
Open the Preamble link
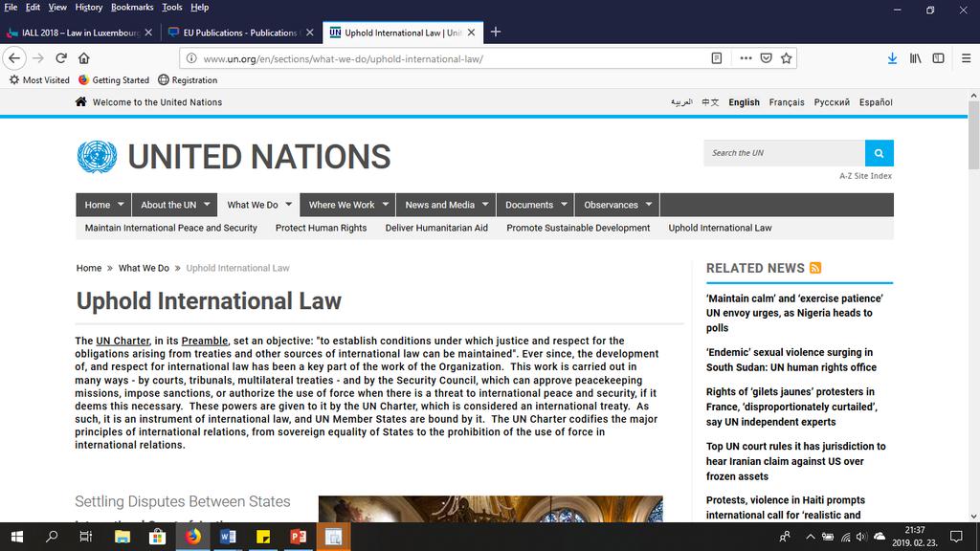pos(205,342)
